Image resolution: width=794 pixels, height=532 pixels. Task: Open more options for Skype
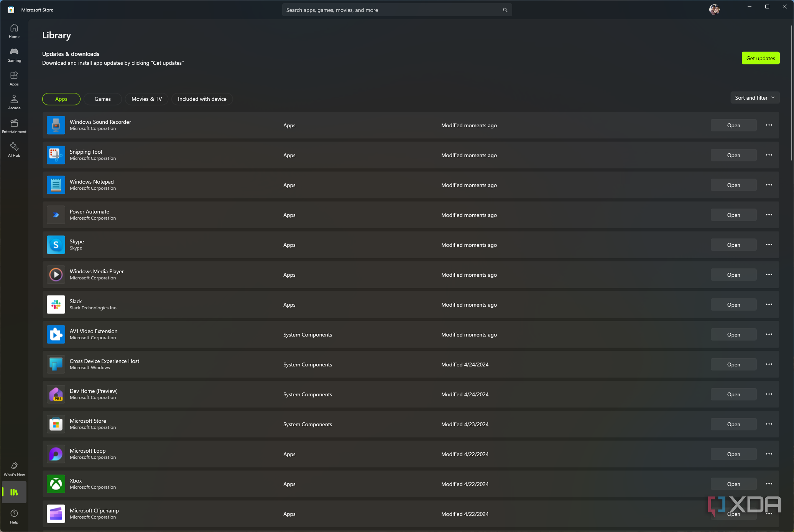(x=769, y=245)
